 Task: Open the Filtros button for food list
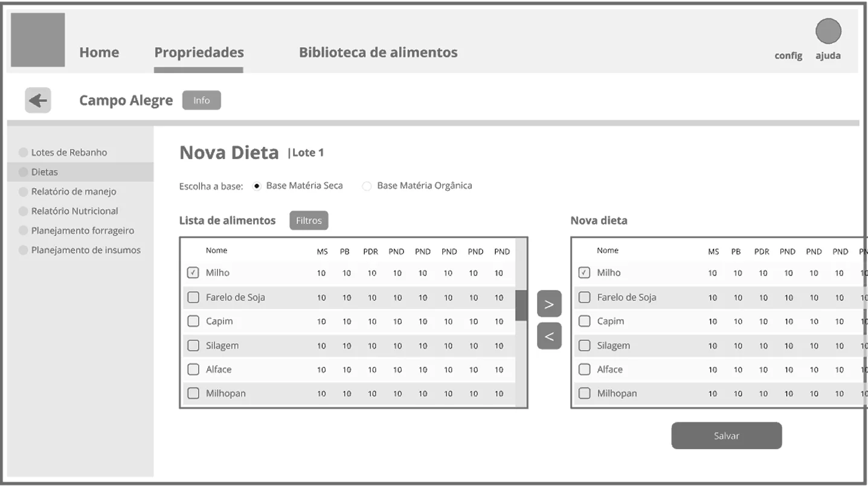click(309, 221)
